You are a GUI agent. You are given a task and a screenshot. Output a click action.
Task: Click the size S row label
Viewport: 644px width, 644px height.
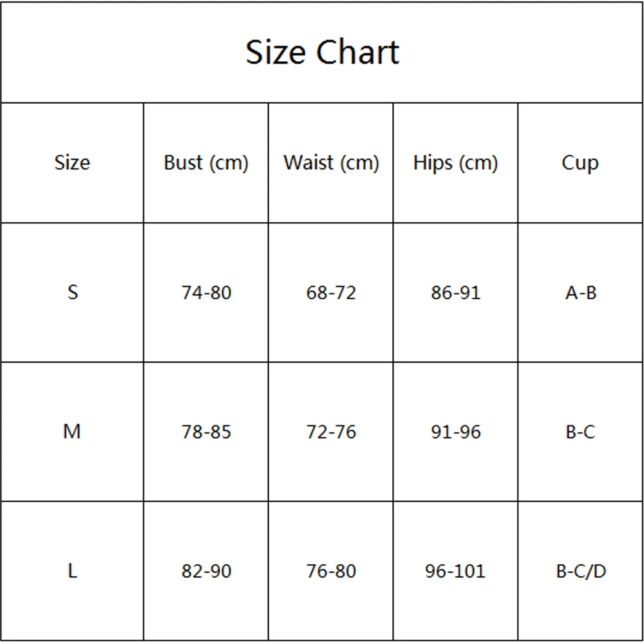pyautogui.click(x=72, y=292)
